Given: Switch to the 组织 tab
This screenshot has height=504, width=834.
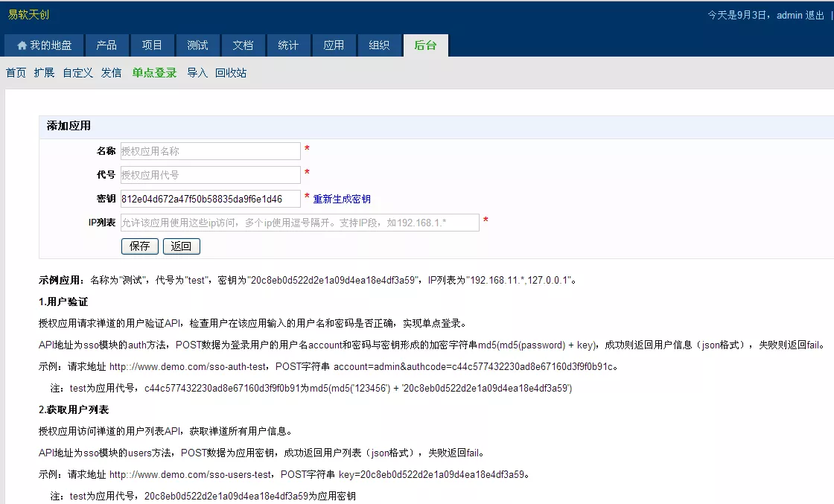Looking at the screenshot, I should [x=379, y=45].
